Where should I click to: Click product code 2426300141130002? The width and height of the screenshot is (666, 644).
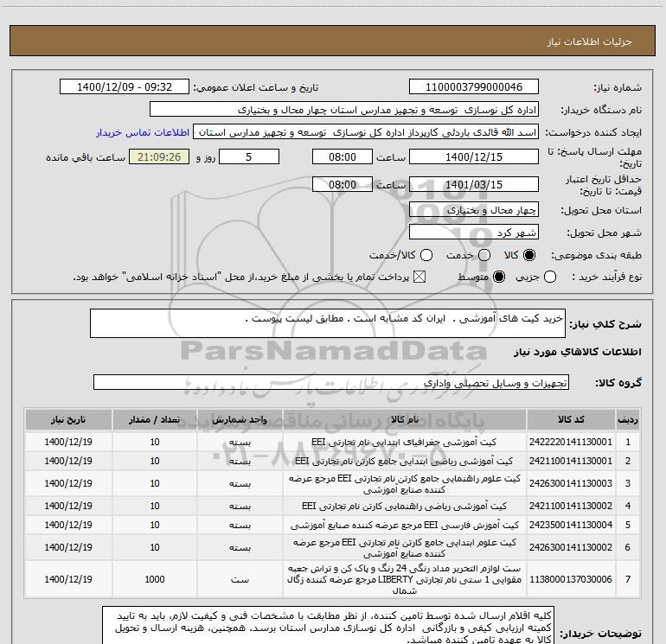pyautogui.click(x=571, y=548)
